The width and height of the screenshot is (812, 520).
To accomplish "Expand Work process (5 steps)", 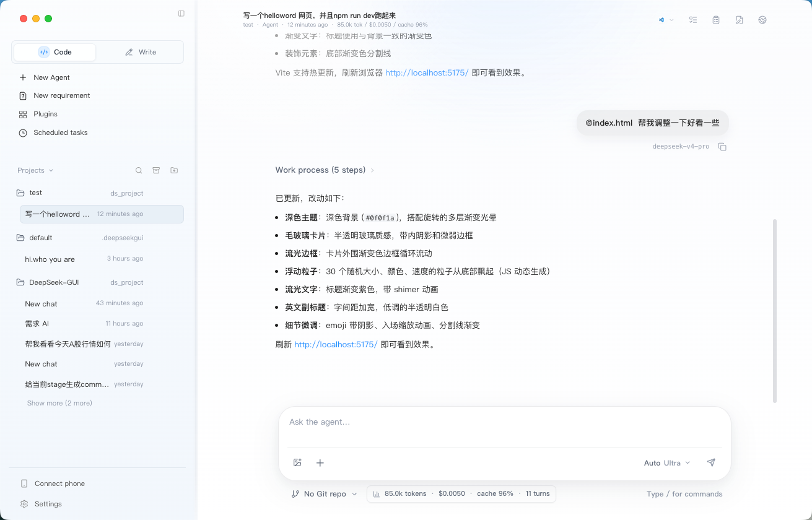I will pos(325,170).
